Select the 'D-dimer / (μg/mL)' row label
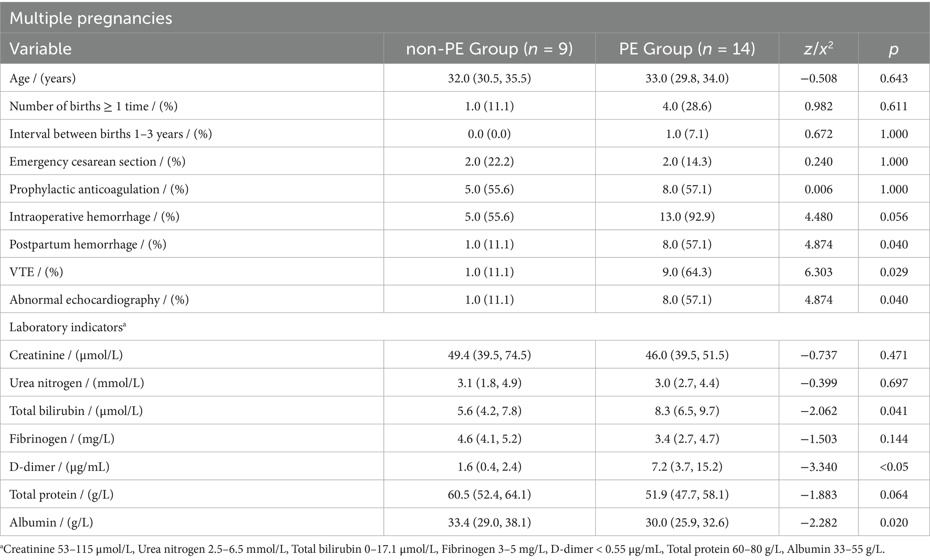Image resolution: width=930 pixels, height=560 pixels. (x=59, y=467)
